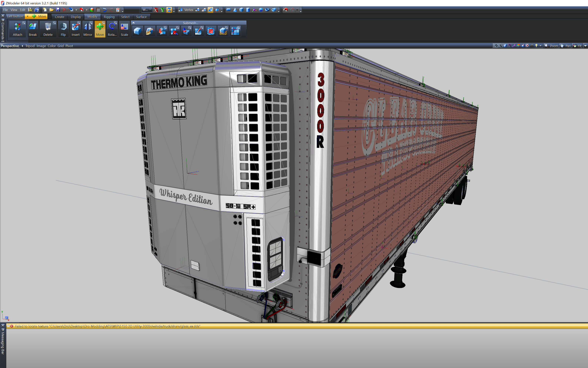Click the Move tool in Modify panel
Screen dimensions: 588x368
(100, 29)
